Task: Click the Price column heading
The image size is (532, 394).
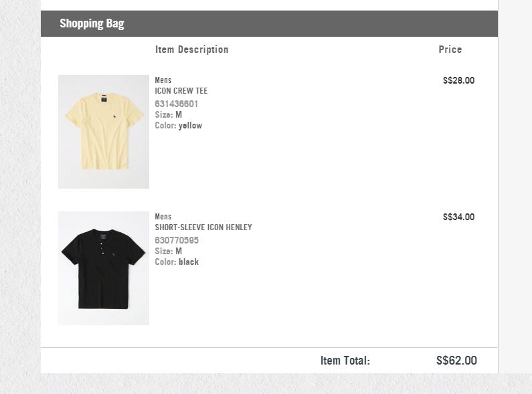Action: click(x=450, y=50)
